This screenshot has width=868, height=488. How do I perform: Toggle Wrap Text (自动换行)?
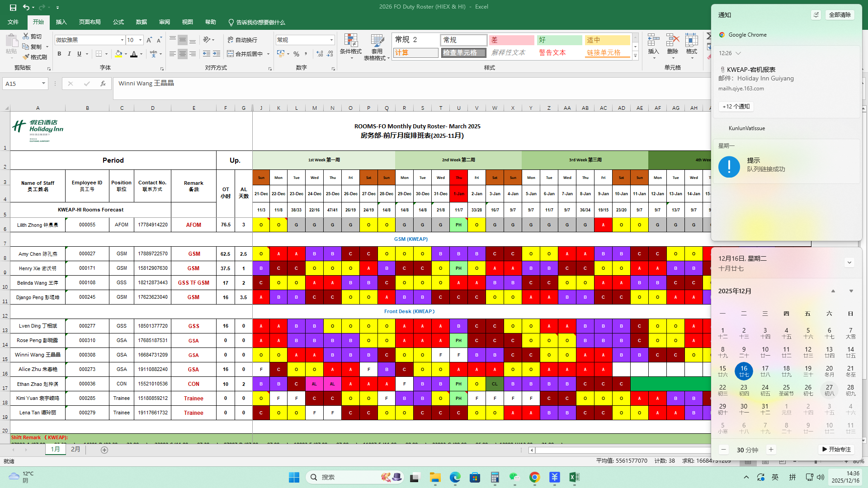[242, 40]
